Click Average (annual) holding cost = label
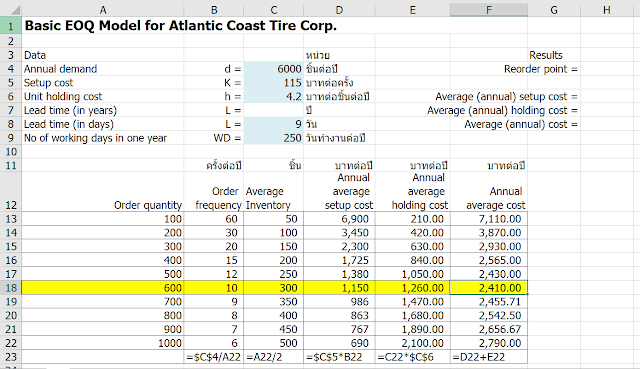 (x=502, y=110)
